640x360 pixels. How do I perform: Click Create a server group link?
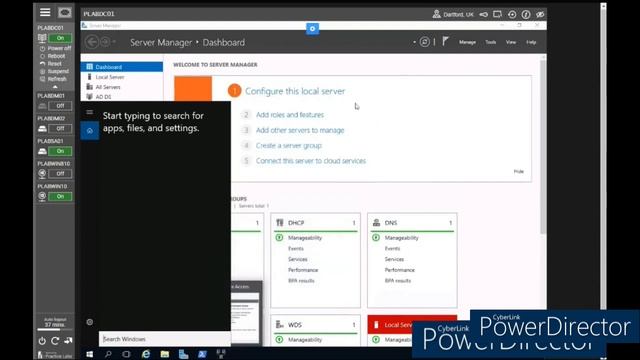(289, 145)
